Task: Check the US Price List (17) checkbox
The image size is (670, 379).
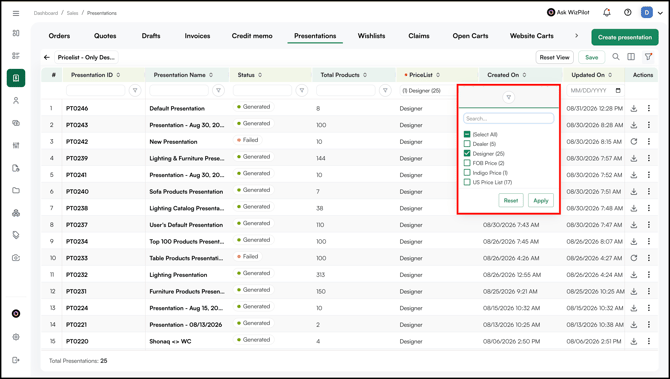Action: [467, 182]
